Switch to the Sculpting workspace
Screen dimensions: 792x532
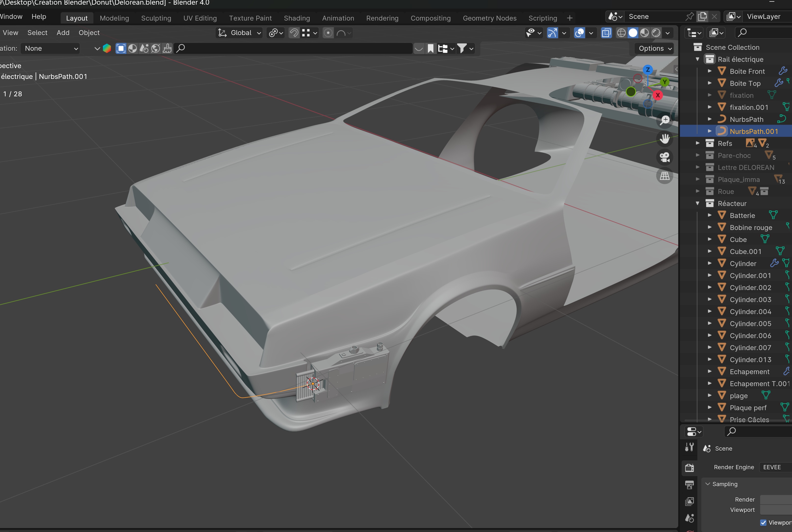(156, 18)
